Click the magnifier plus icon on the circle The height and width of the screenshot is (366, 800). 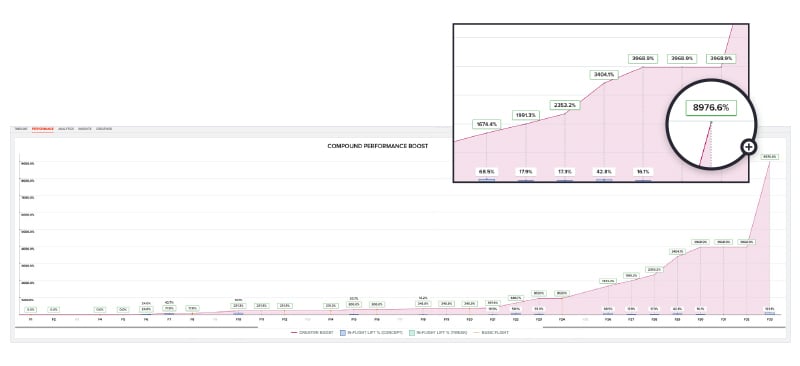tap(748, 147)
